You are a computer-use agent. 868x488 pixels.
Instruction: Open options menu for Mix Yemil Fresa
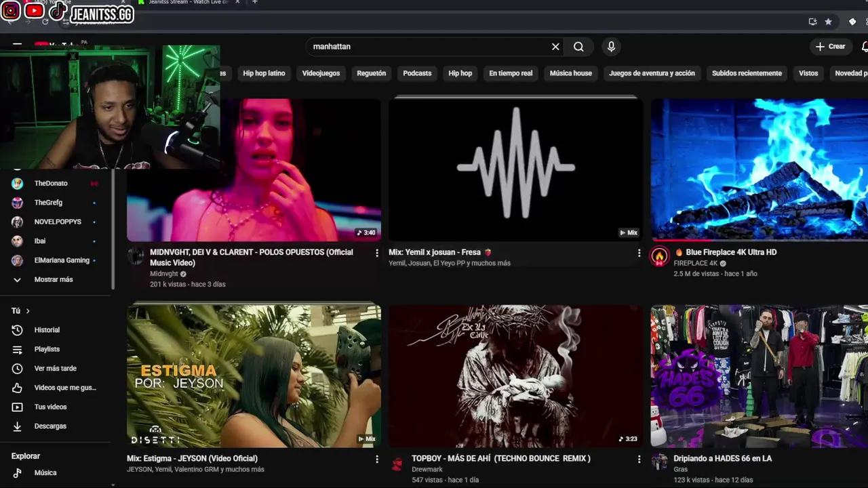[639, 253]
